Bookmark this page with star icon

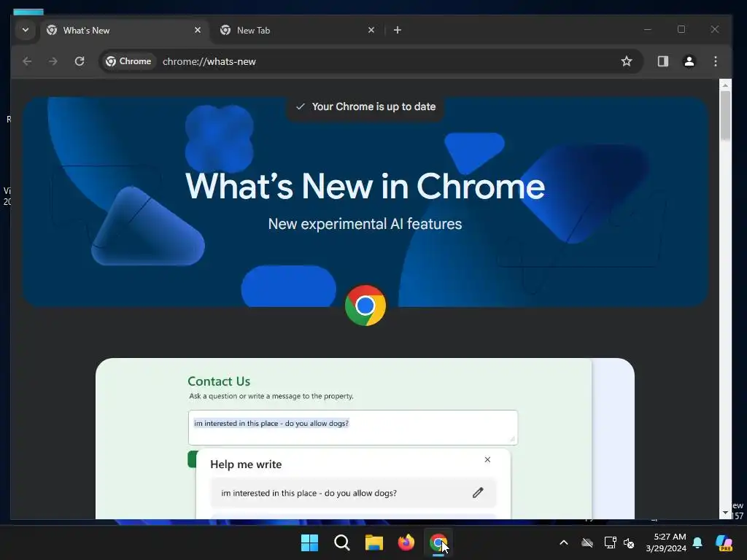(x=627, y=61)
